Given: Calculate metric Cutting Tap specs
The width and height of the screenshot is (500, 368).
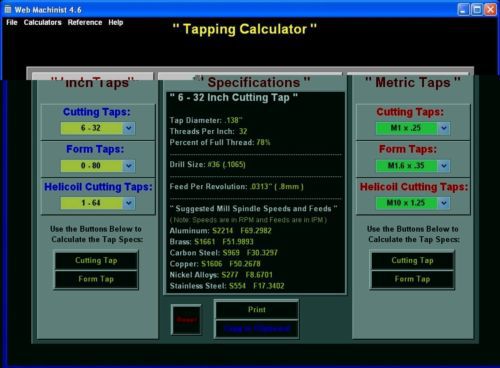Looking at the screenshot, I should pyautogui.click(x=412, y=260).
